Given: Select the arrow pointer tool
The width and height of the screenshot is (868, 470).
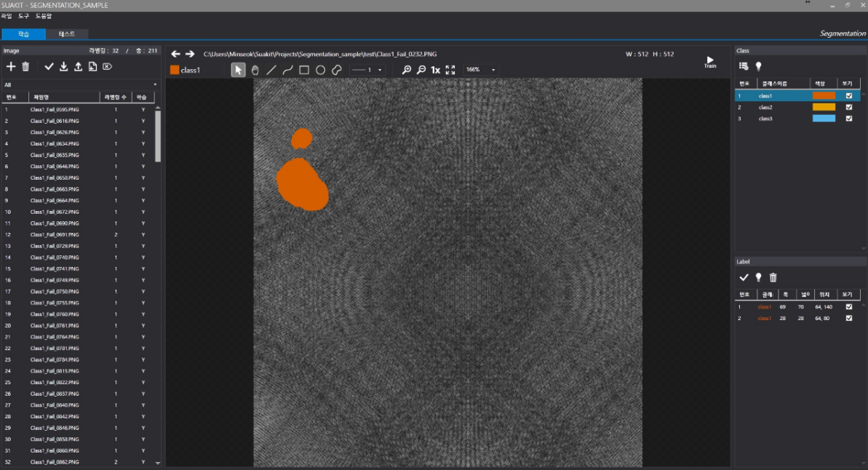Looking at the screenshot, I should point(238,70).
